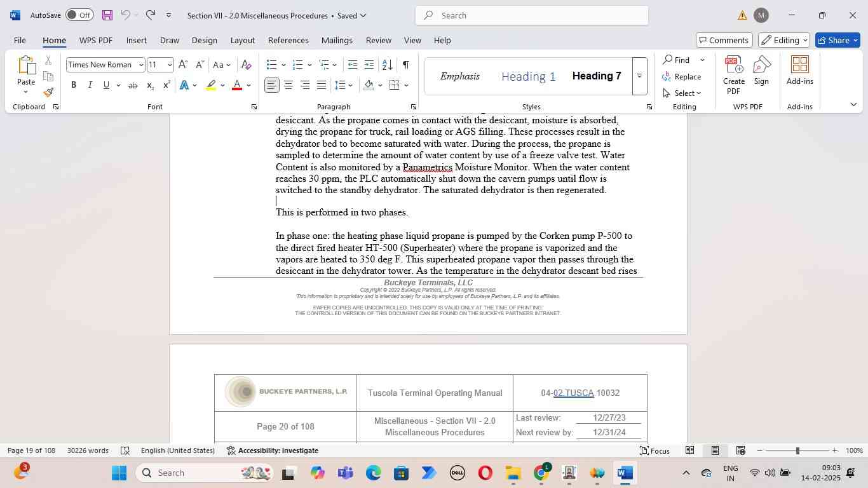Toggle the AutoSave switch
The image size is (868, 488).
pyautogui.click(x=79, y=15)
